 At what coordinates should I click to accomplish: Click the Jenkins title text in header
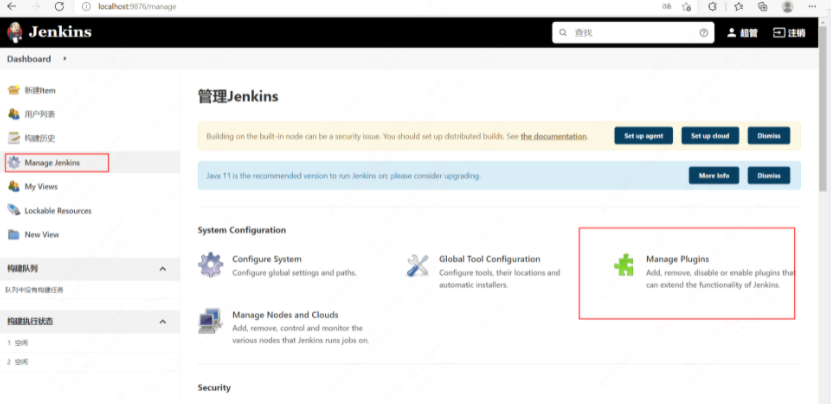60,32
